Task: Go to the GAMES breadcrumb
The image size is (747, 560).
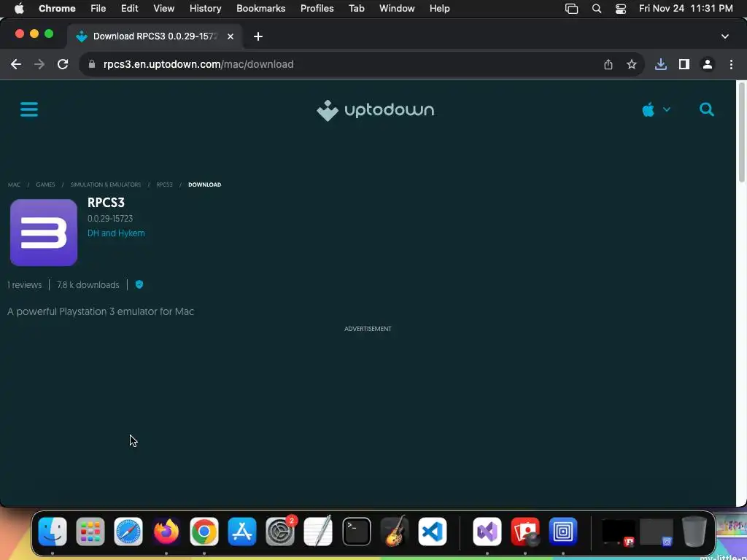Action: 45,184
